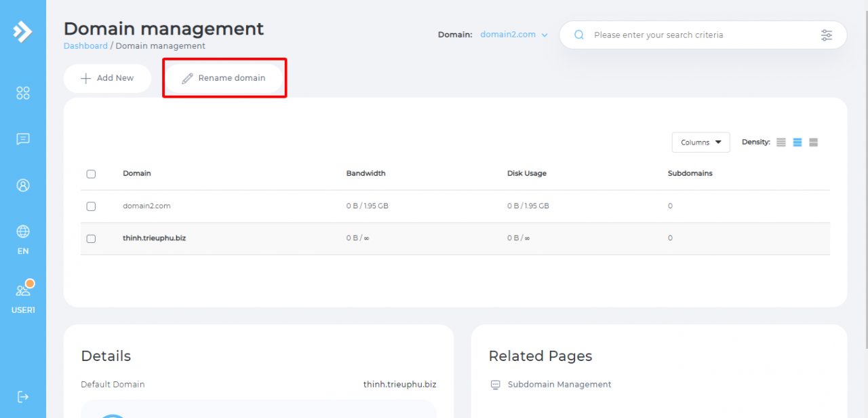The height and width of the screenshot is (418, 868).
Task: Open the Columns dropdown
Action: [x=701, y=142]
